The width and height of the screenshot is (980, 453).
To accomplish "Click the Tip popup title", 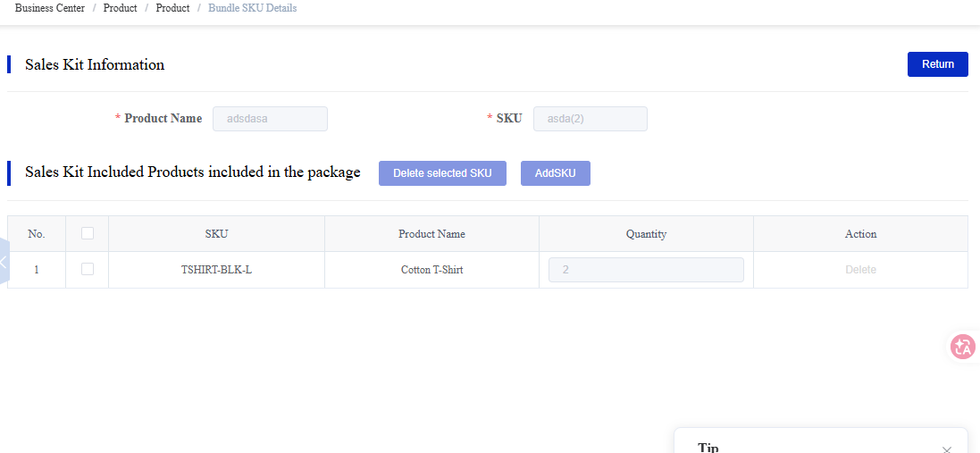I will pos(708,448).
